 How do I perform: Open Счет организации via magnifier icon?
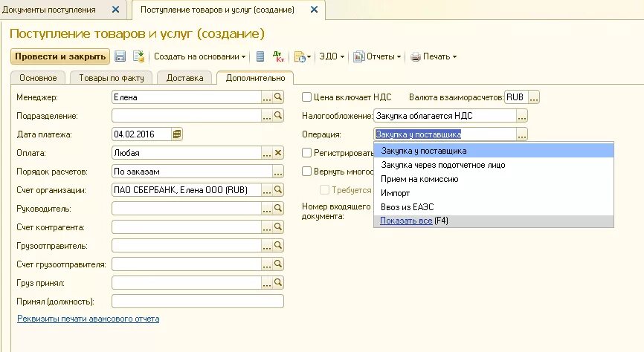point(278,190)
